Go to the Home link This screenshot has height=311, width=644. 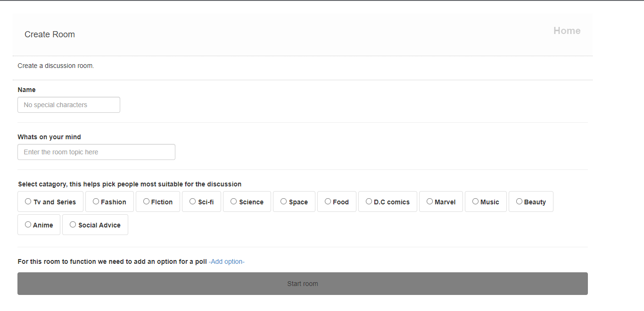tap(567, 31)
